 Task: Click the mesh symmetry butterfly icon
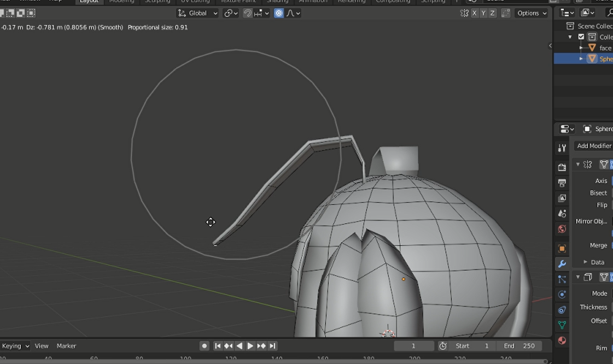tap(464, 13)
